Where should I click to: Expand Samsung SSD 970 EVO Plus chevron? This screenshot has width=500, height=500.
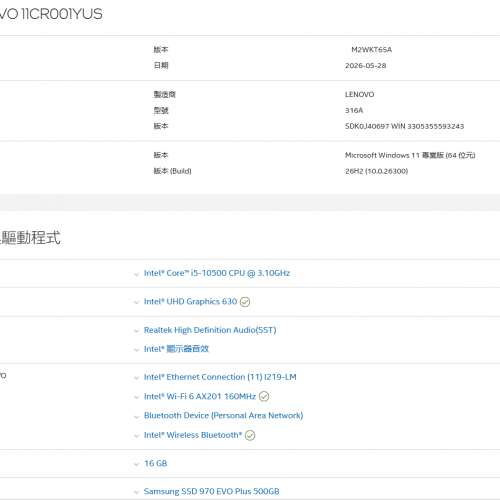[136, 492]
